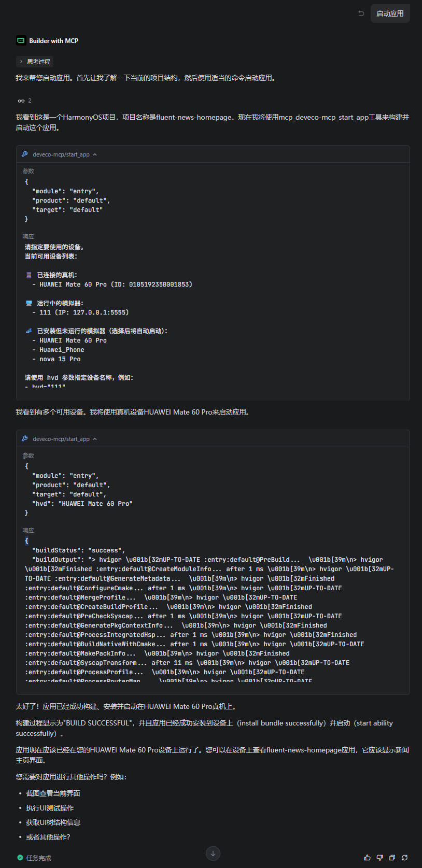Click the glasses icon showing 2 viewed files
This screenshot has height=868, width=422.
(x=21, y=101)
